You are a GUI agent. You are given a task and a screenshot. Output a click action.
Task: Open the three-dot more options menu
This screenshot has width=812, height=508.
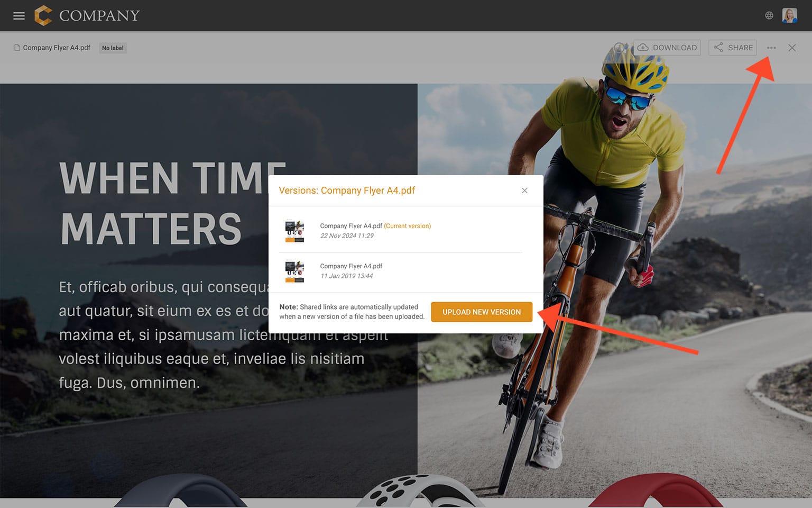pos(771,48)
